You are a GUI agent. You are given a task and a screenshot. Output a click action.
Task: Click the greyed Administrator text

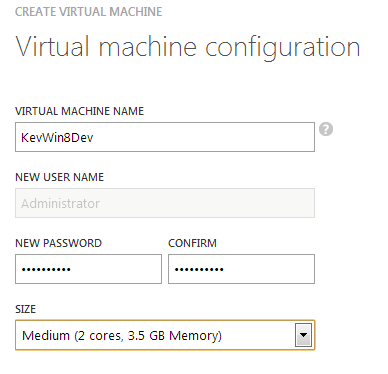point(60,203)
